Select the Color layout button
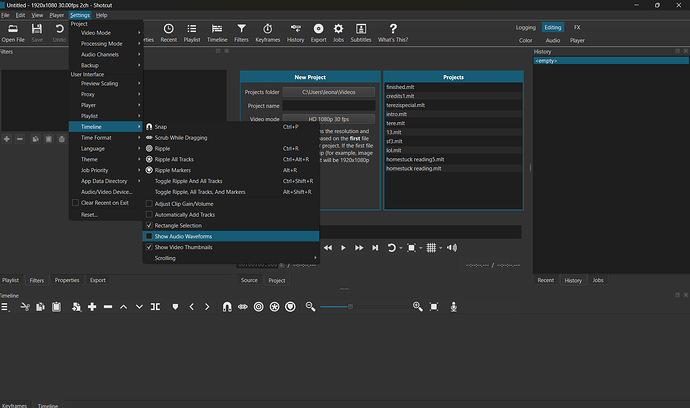 (525, 40)
